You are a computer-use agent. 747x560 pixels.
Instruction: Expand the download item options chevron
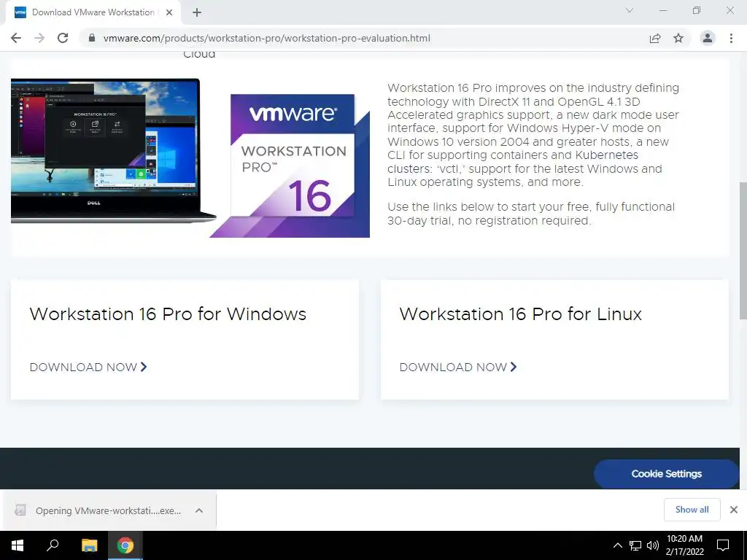coord(199,510)
